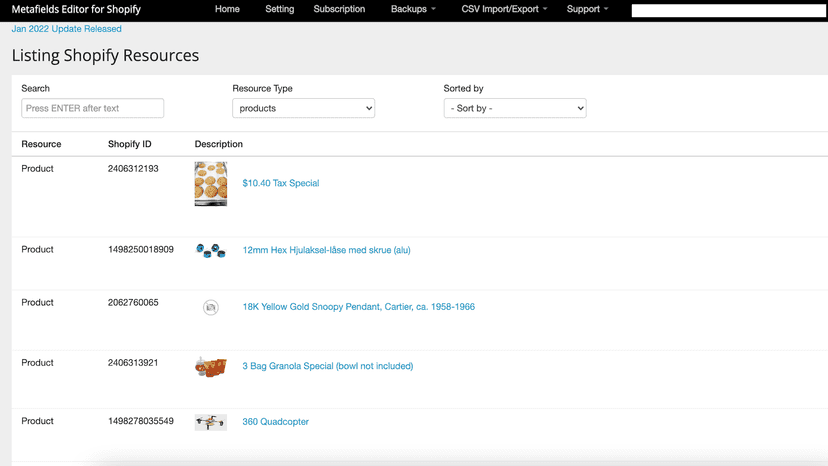The image size is (828, 466).
Task: Open the 3 Bag Granola Special thumbnail
Action: pos(211,367)
